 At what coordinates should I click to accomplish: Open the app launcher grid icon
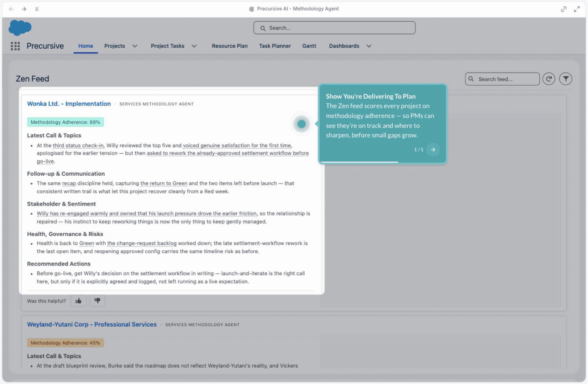15,46
